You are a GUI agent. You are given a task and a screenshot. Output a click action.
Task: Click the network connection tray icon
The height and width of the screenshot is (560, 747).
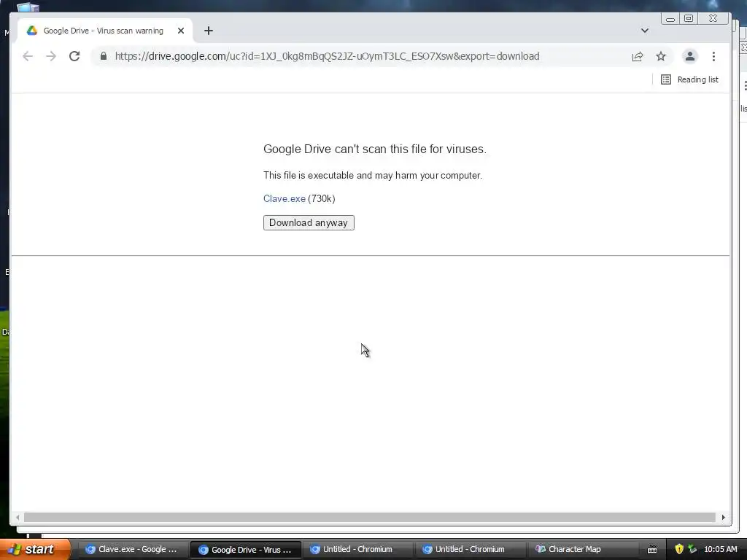[692, 550]
